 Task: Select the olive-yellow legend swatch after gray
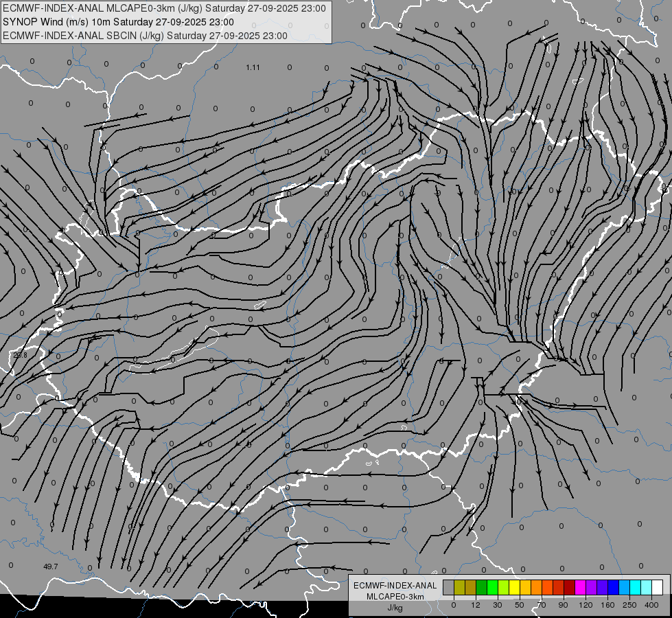pos(459,587)
